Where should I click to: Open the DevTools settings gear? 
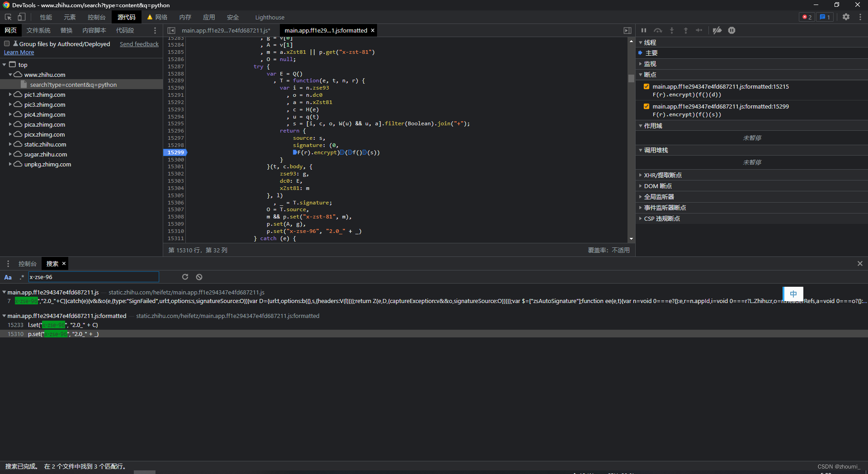point(846,17)
